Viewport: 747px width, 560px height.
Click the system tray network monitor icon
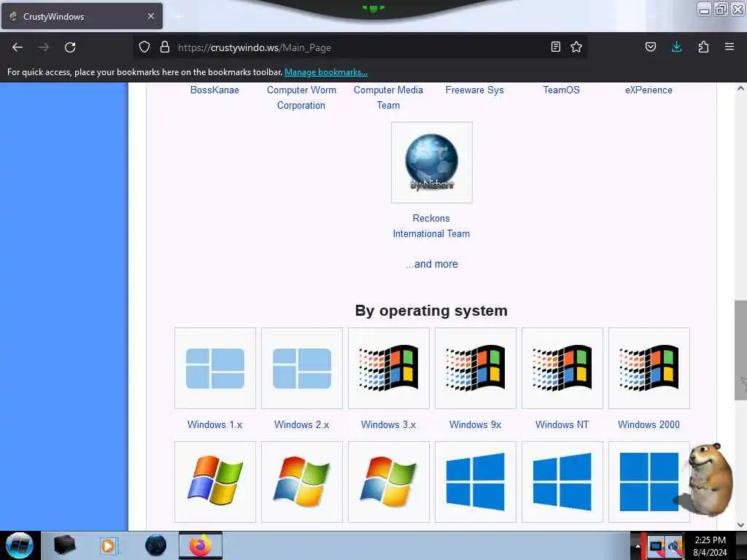click(656, 546)
